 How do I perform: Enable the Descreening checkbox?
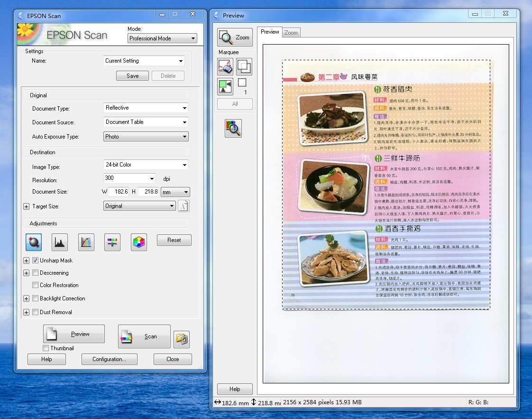tap(35, 273)
